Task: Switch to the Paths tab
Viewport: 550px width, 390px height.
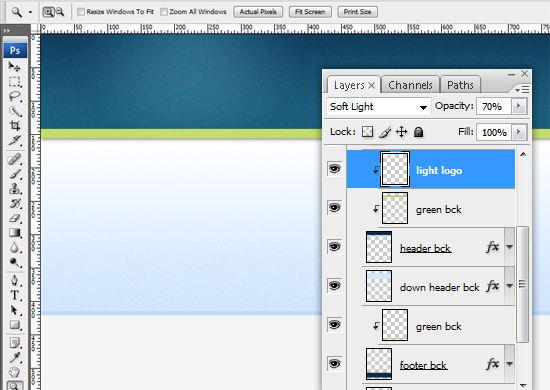Action: click(x=460, y=85)
